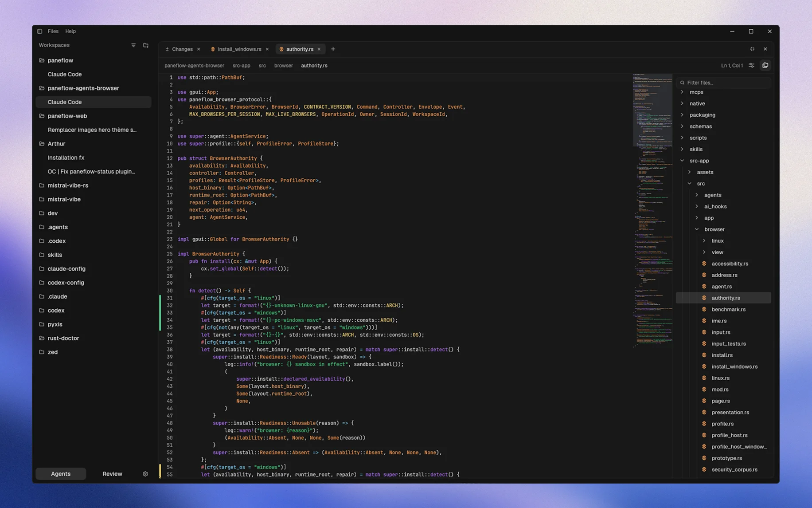Collapse the src-app folder

click(x=682, y=161)
